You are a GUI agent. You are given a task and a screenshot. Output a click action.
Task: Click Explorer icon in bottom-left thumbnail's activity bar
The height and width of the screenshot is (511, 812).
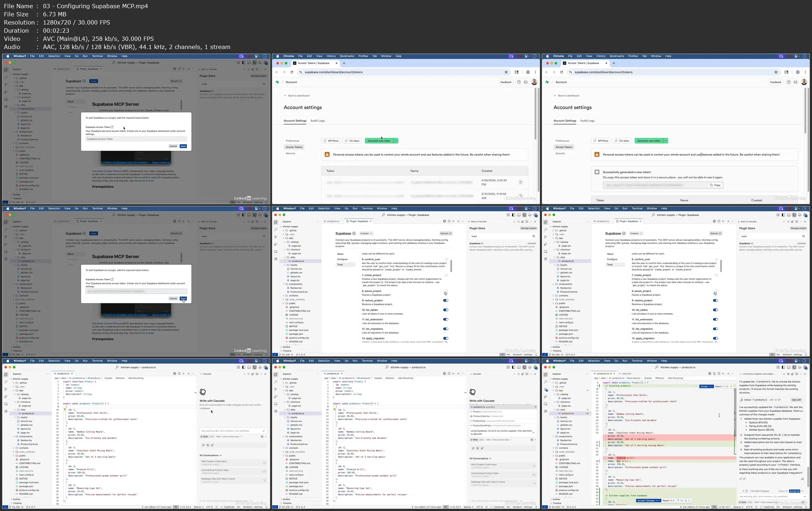(6, 374)
